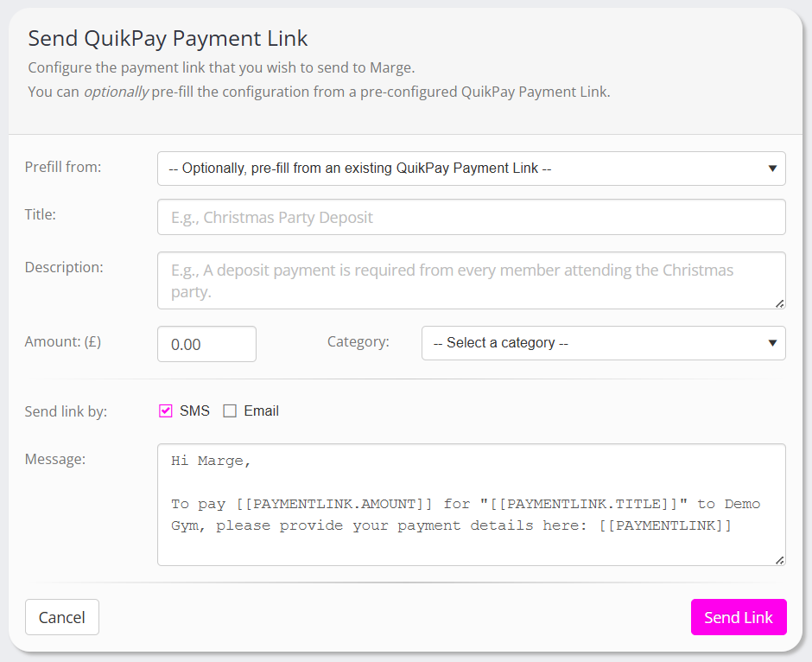Click the Email option label
The image size is (812, 662).
261,411
